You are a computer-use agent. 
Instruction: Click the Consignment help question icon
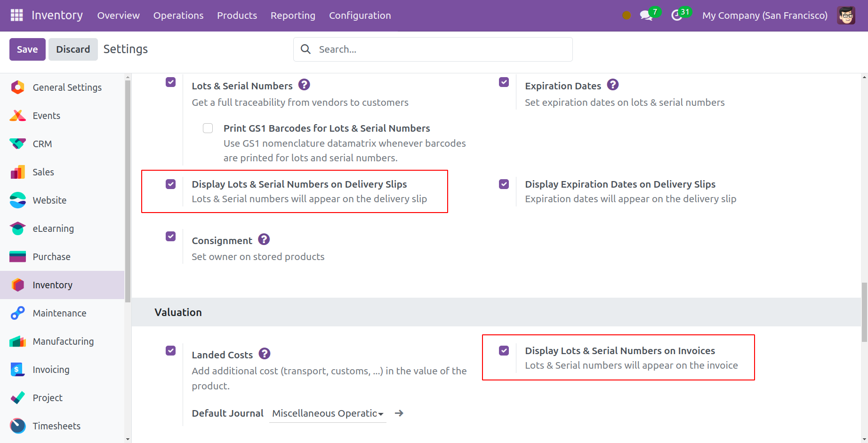(264, 240)
